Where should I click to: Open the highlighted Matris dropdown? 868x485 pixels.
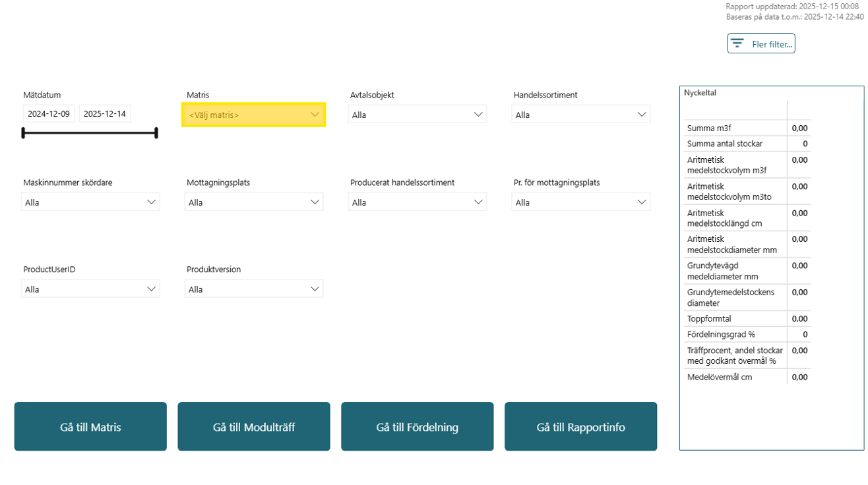[253, 115]
